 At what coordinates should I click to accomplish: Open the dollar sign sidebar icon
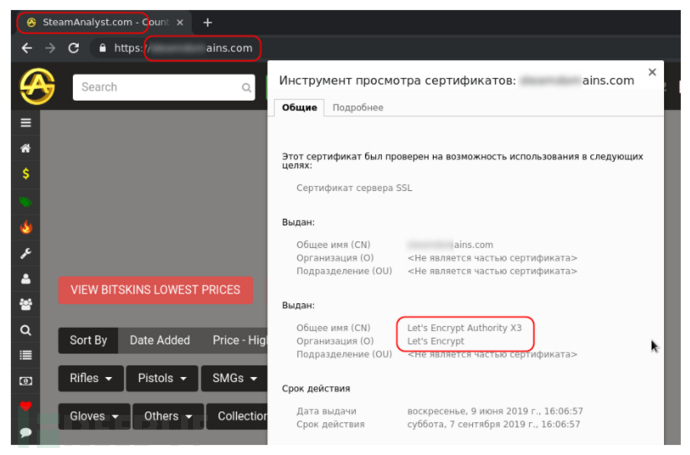coord(26,173)
